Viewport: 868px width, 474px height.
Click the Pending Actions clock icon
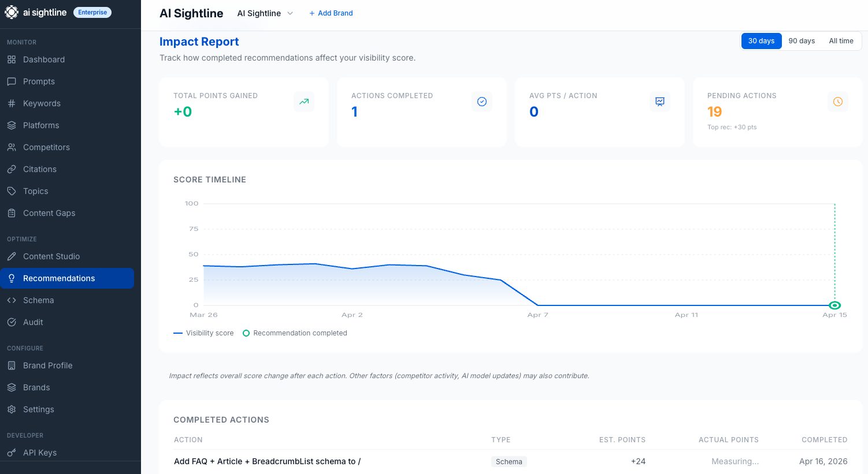[x=837, y=102]
